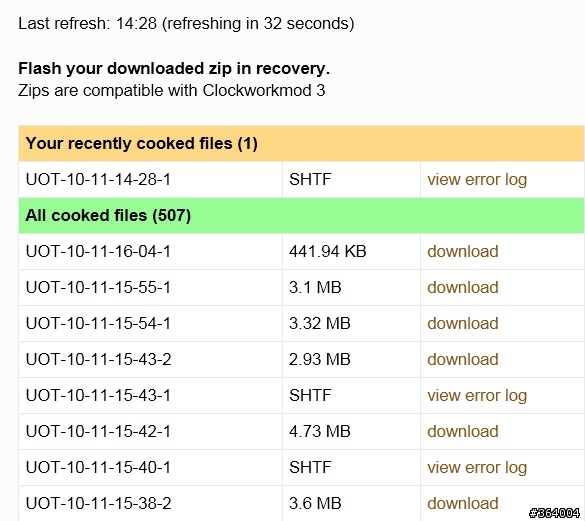Screen dimensions: 585x521
Task: Click the 'Flash your downloaded zip' heading
Action: tap(174, 69)
